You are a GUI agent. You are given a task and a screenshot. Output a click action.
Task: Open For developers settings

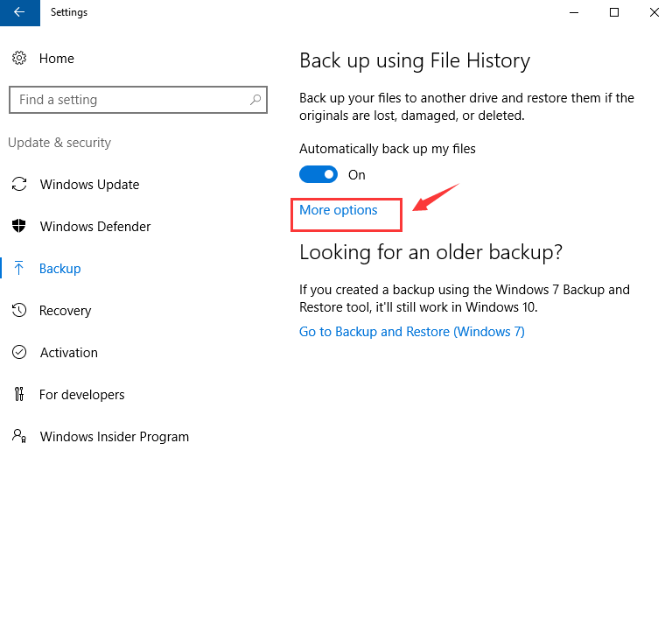point(82,395)
